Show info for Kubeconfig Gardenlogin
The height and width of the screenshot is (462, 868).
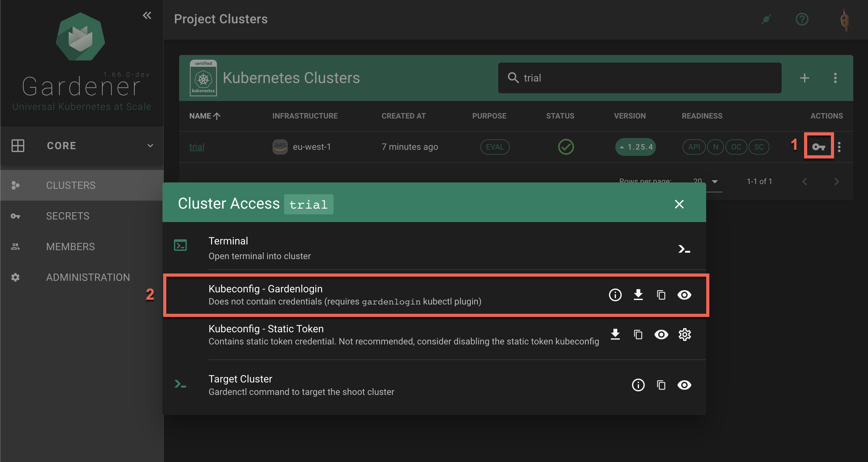615,295
